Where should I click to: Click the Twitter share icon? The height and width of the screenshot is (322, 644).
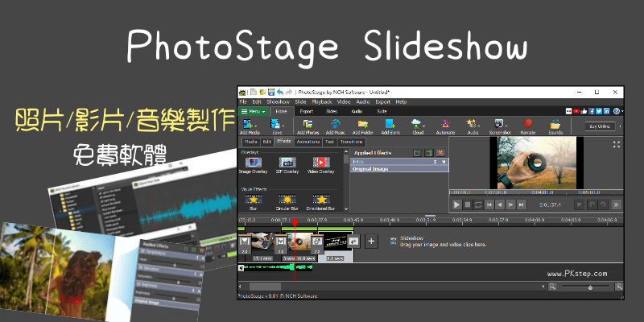tap(599, 111)
